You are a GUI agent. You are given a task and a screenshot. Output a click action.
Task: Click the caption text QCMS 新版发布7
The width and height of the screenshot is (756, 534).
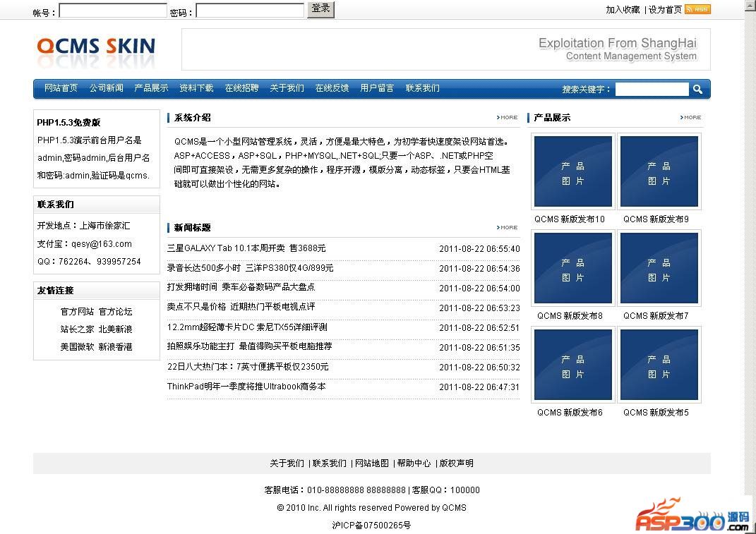point(656,316)
